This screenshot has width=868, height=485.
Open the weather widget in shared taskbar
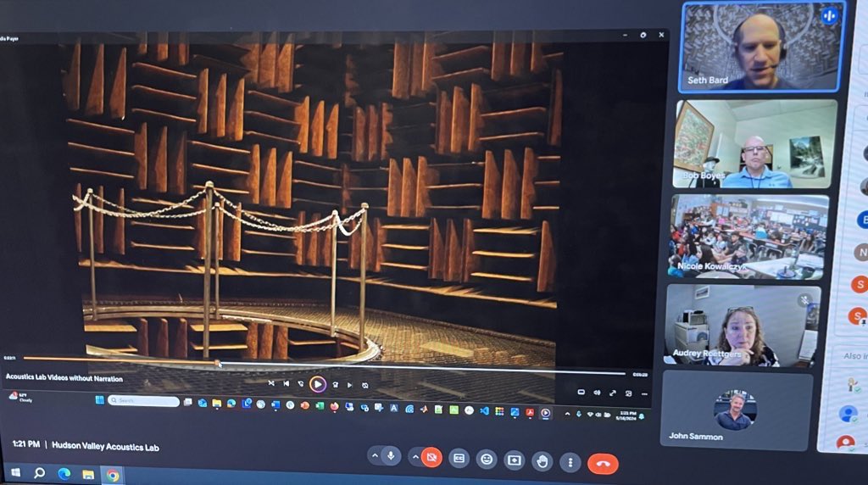(20, 397)
